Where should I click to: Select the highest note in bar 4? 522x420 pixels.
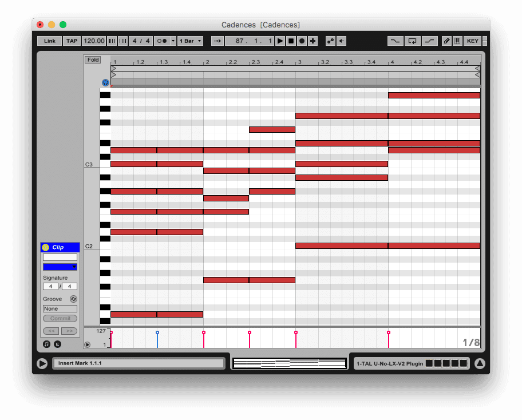coord(434,96)
